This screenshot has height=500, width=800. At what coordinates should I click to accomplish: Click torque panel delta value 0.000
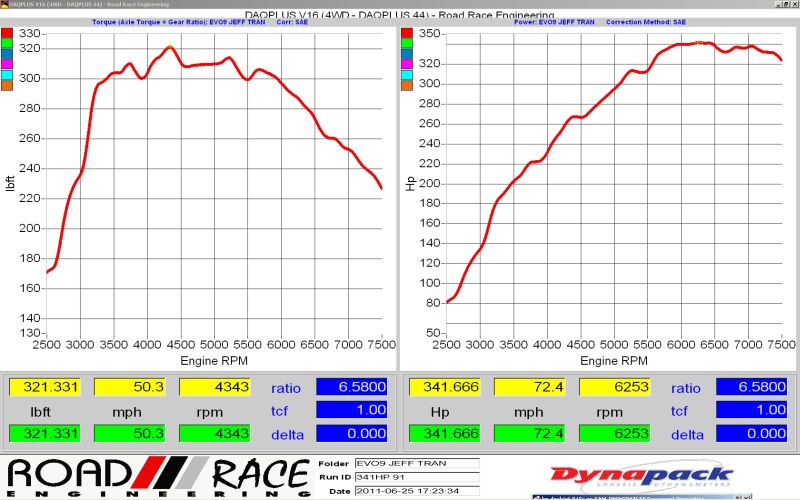[351, 433]
